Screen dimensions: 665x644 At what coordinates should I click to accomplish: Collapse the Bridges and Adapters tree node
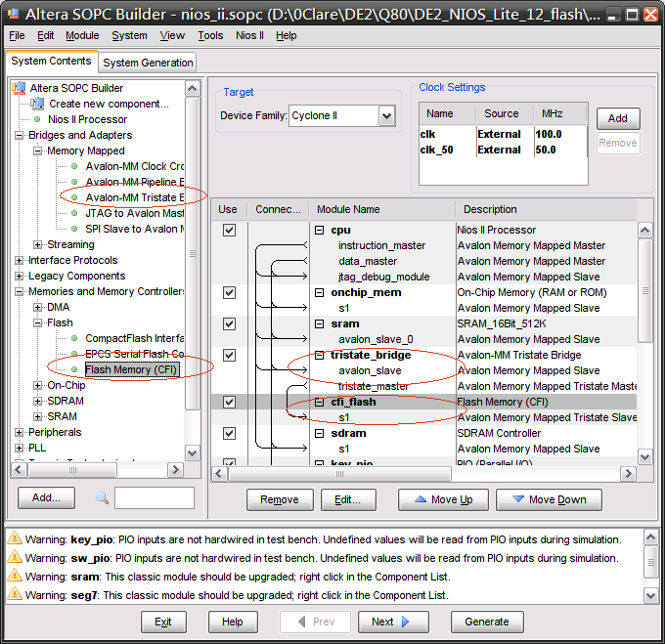click(19, 135)
